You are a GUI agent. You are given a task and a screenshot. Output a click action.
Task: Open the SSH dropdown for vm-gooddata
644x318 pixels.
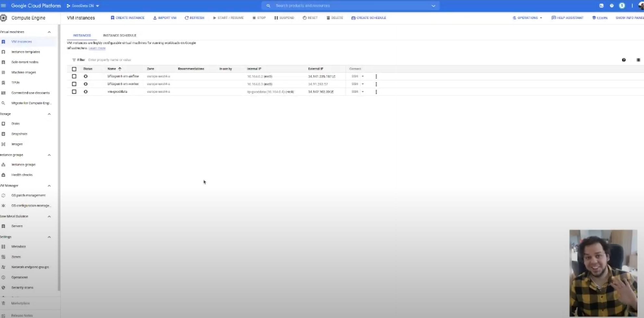(363, 91)
